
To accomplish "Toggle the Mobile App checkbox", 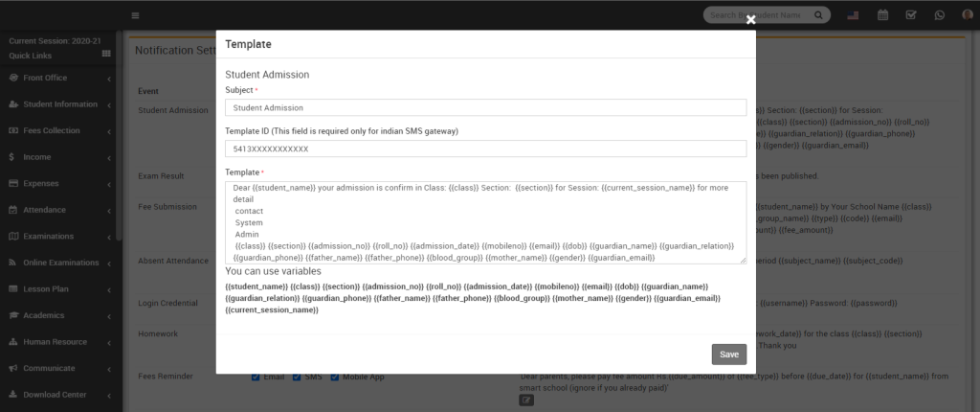I will tap(335, 377).
